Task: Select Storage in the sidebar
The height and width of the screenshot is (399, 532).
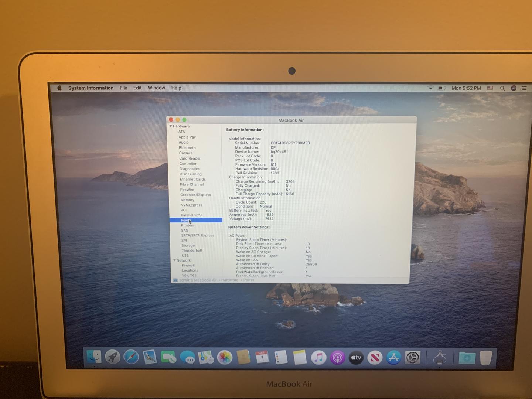Action: click(x=188, y=245)
